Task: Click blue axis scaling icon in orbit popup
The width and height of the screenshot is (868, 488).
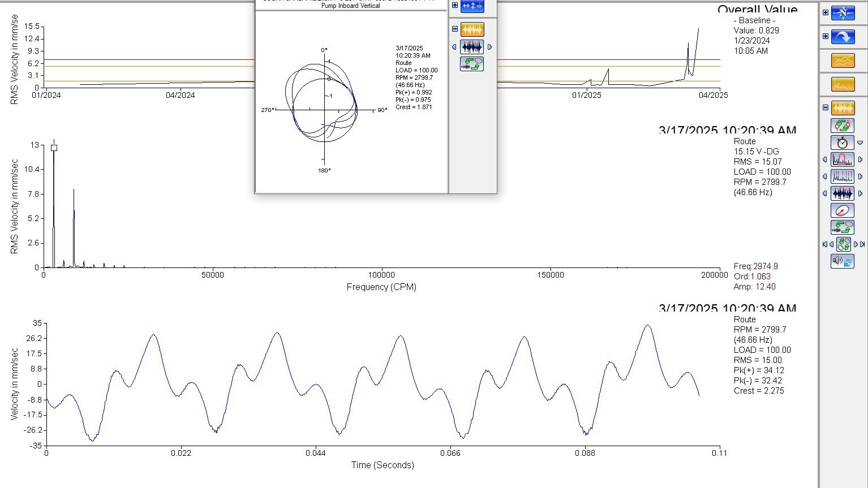Action: coord(472,6)
